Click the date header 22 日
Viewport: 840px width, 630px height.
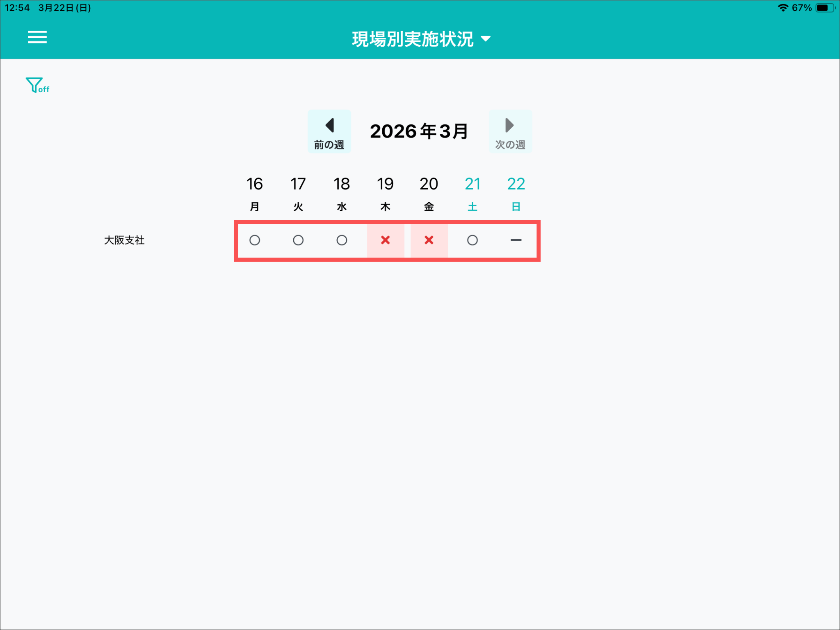516,193
